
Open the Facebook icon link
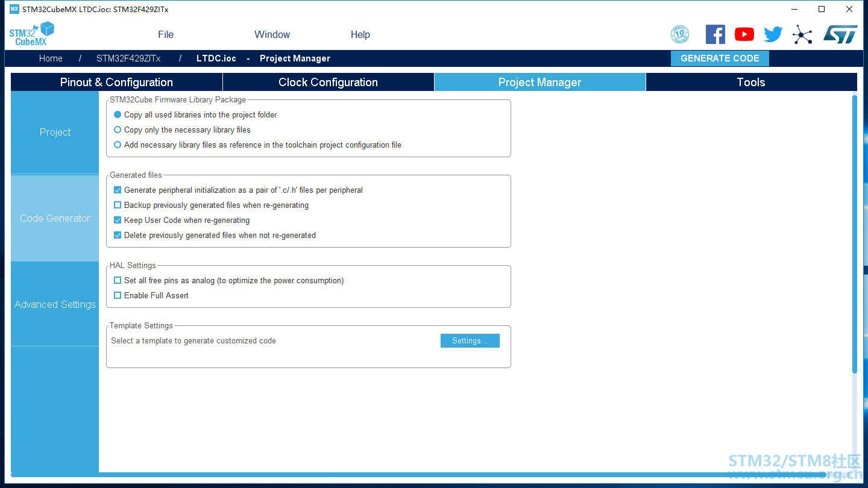pyautogui.click(x=715, y=34)
